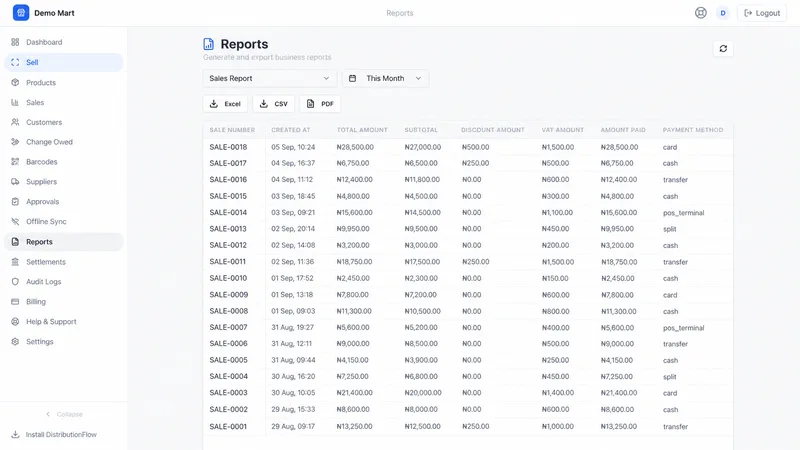Click the Change Owed coins icon
This screenshot has height=450, width=800.
(x=15, y=142)
